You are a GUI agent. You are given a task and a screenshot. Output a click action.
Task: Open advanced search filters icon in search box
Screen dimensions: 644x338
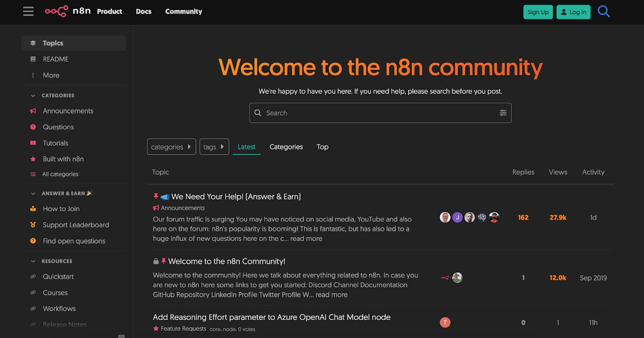click(503, 113)
